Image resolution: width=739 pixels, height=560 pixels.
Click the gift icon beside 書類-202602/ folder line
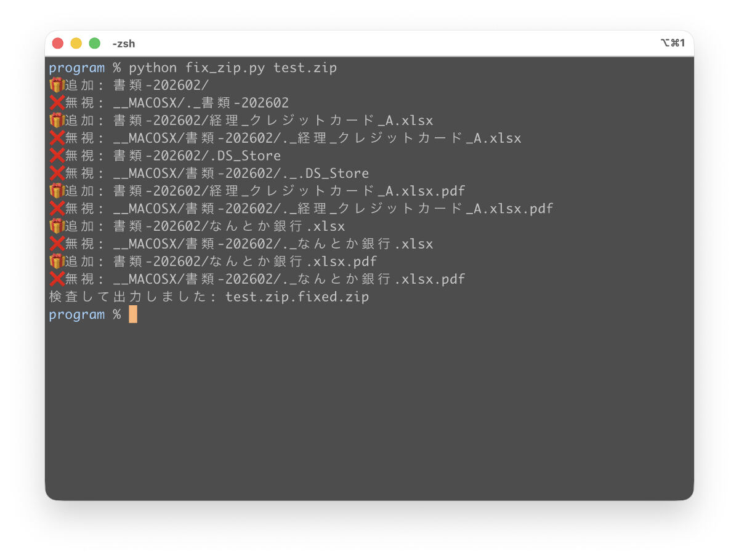click(x=57, y=86)
